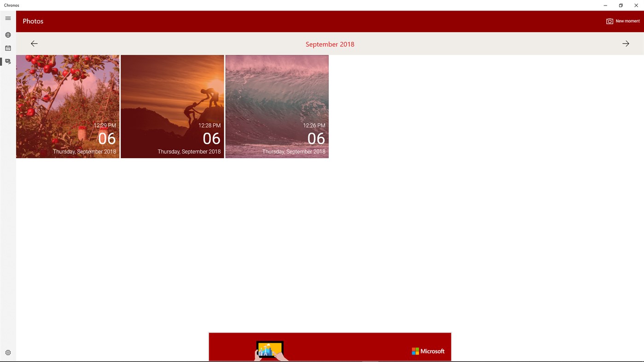Open the apple orchard photo from 12:29 PM
The width and height of the screenshot is (644, 362).
tap(67, 106)
